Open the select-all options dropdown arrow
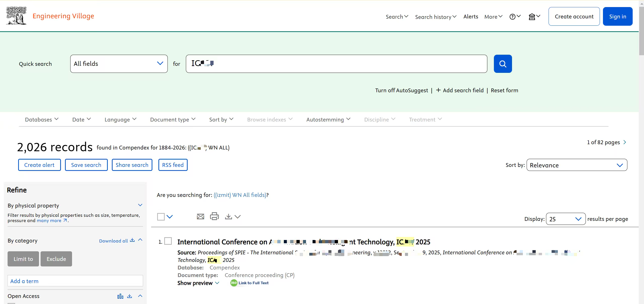The width and height of the screenshot is (644, 304). pyautogui.click(x=170, y=217)
